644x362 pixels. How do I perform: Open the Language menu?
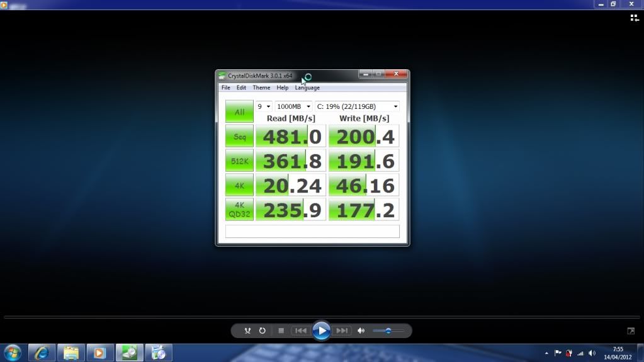point(307,88)
